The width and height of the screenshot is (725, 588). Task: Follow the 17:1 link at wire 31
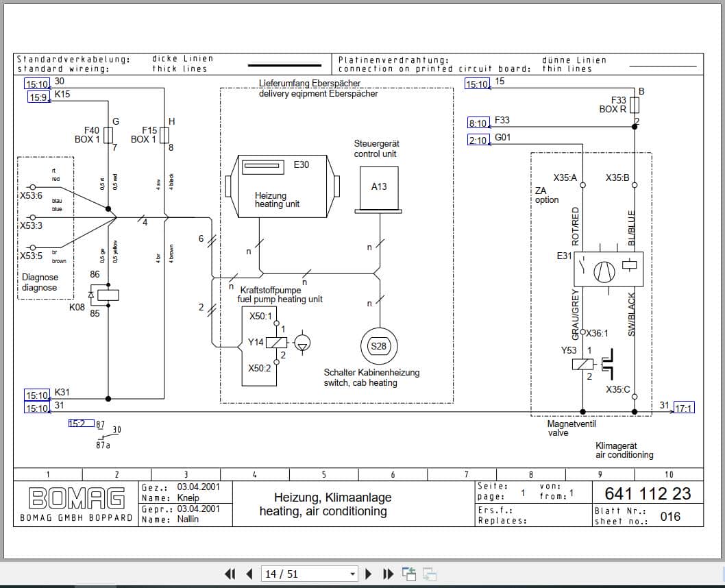(684, 408)
